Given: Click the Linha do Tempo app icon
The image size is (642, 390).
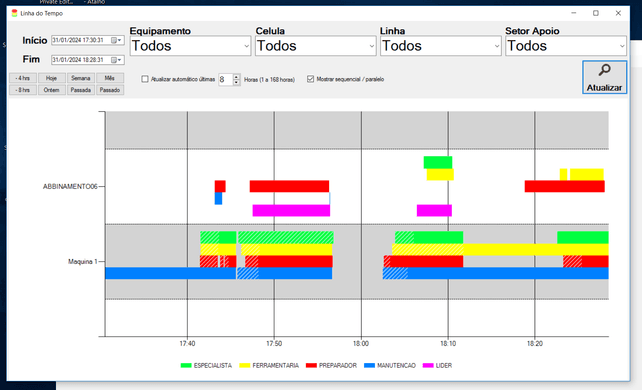Looking at the screenshot, I should (15, 13).
